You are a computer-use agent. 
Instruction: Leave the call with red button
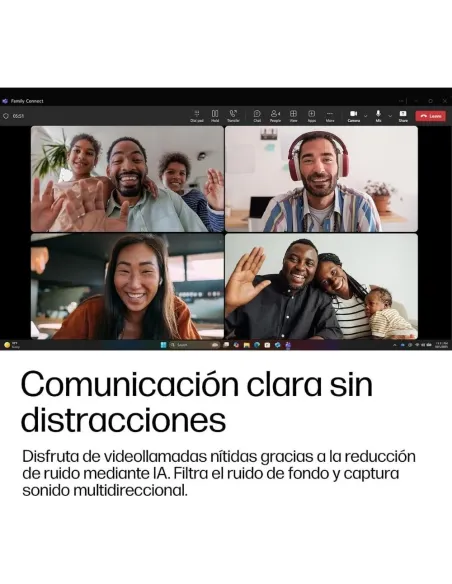[430, 116]
